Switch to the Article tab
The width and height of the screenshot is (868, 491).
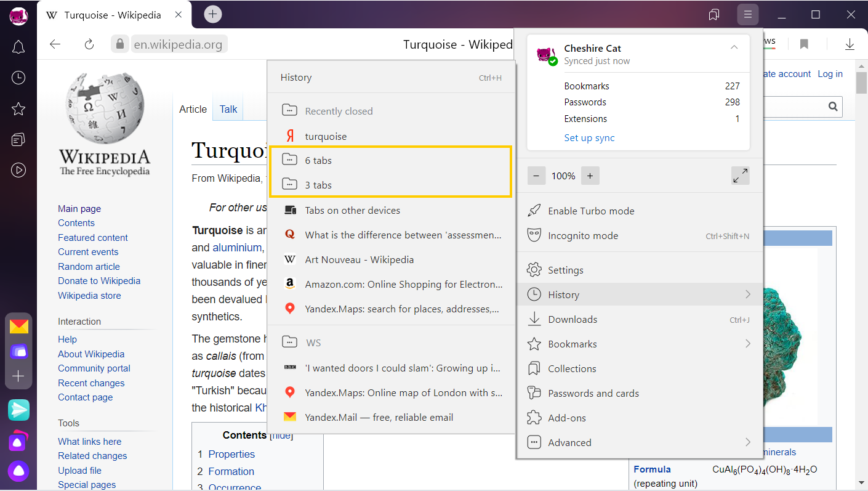[193, 109]
